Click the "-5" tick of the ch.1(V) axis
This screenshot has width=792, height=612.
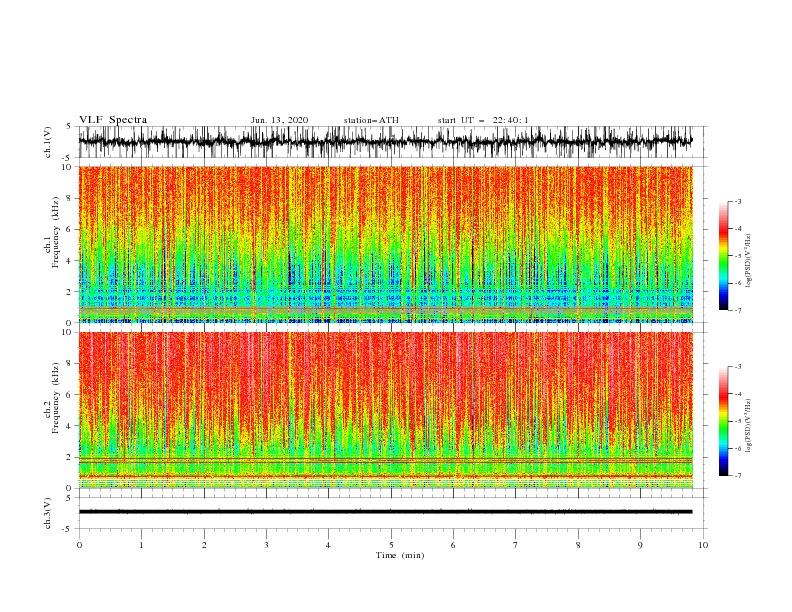(x=68, y=158)
